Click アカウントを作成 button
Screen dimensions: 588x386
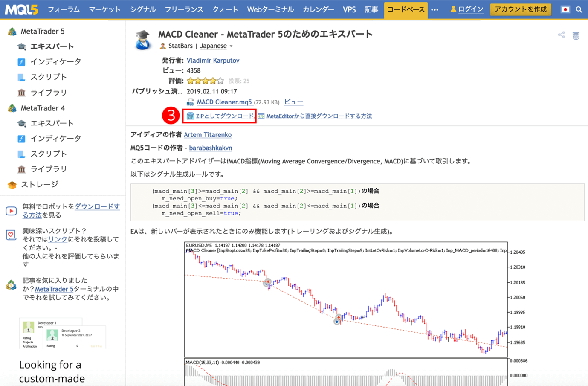[520, 9]
